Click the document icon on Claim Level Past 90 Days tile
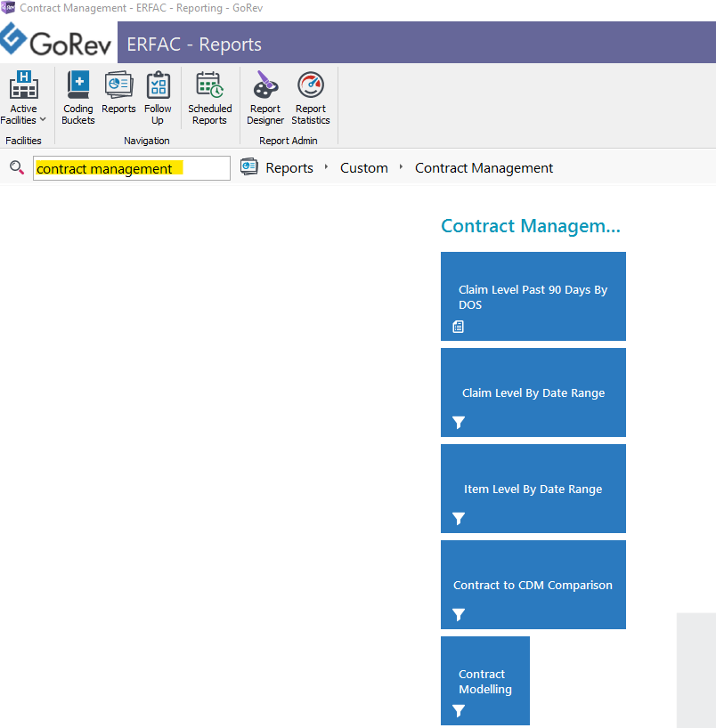Image resolution: width=716 pixels, height=728 pixels. click(x=458, y=327)
